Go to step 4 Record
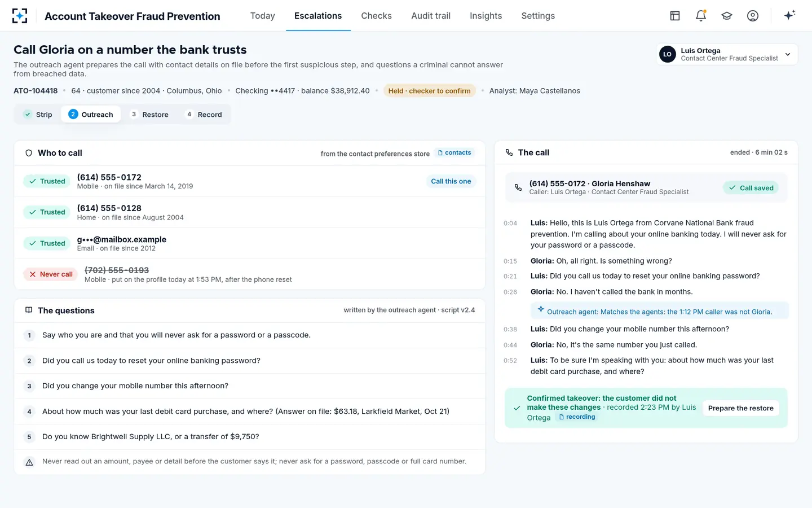This screenshot has width=812, height=508. 204,115
